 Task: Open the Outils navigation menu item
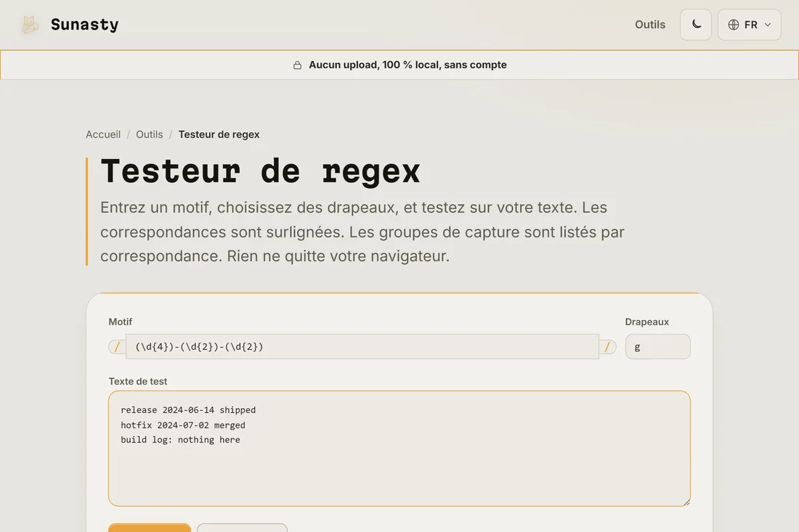click(649, 25)
